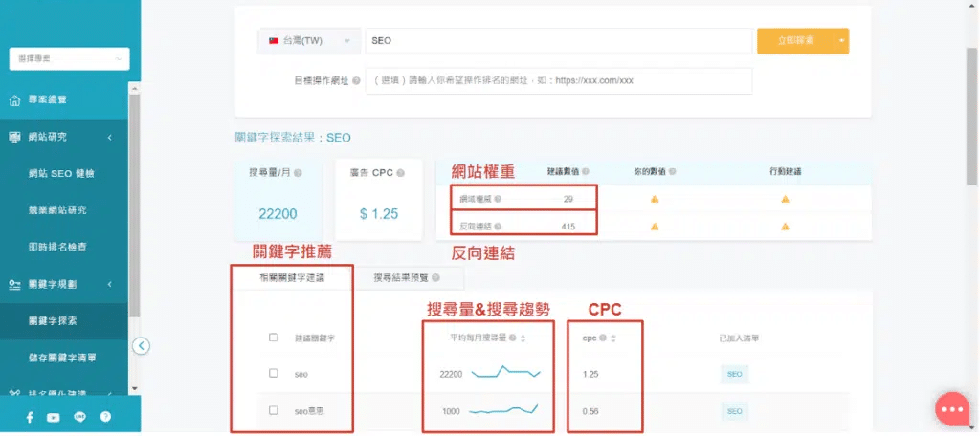Open the red chat bubble widget
The height and width of the screenshot is (436, 980).
[x=952, y=408]
